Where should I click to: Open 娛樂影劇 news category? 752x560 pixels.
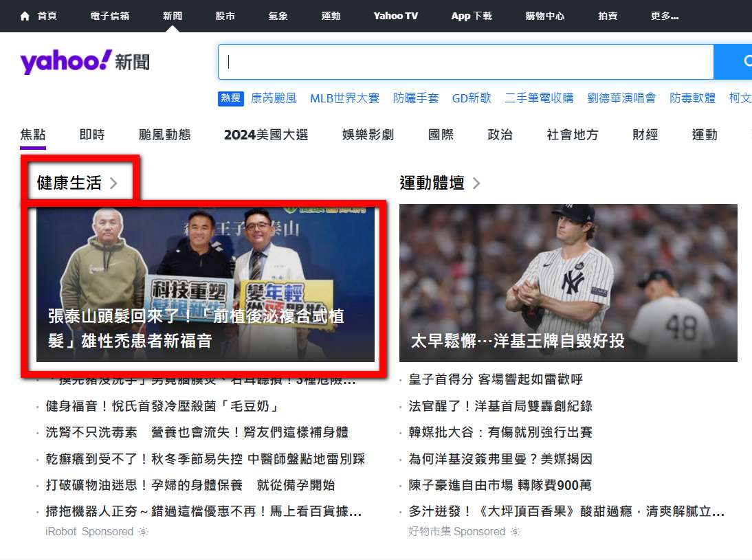tap(368, 135)
